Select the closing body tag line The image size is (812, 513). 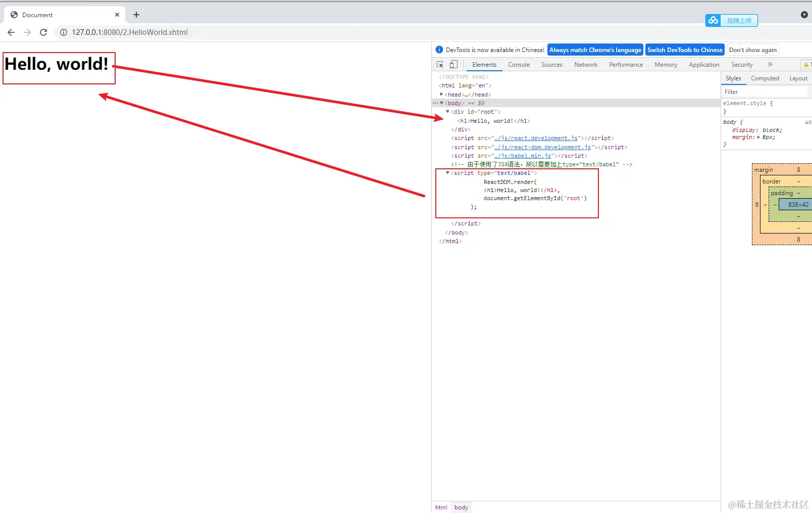coord(456,233)
